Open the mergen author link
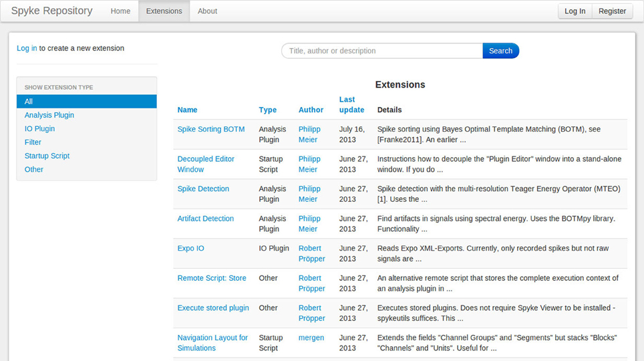This screenshot has width=644, height=361. [x=311, y=338]
